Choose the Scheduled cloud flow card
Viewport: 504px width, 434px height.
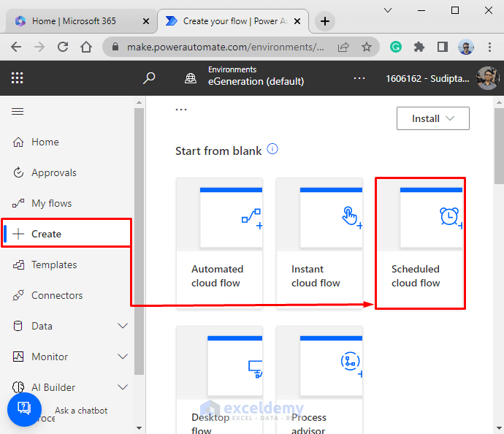click(x=420, y=243)
